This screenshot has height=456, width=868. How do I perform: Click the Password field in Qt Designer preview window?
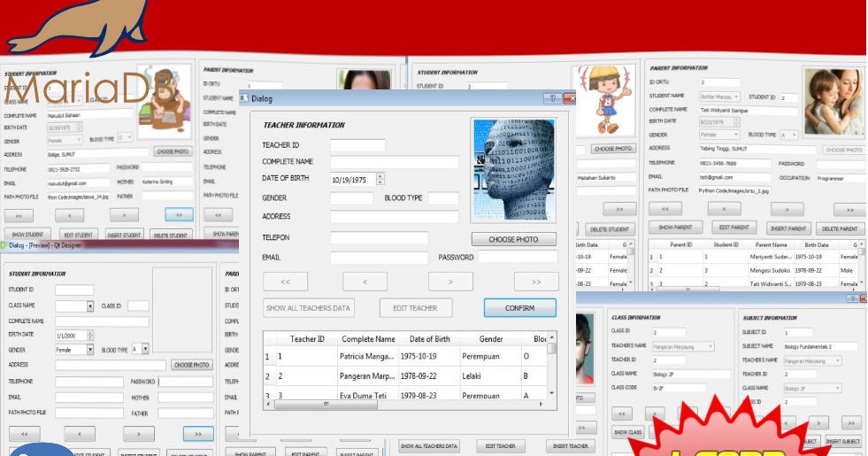click(185, 382)
